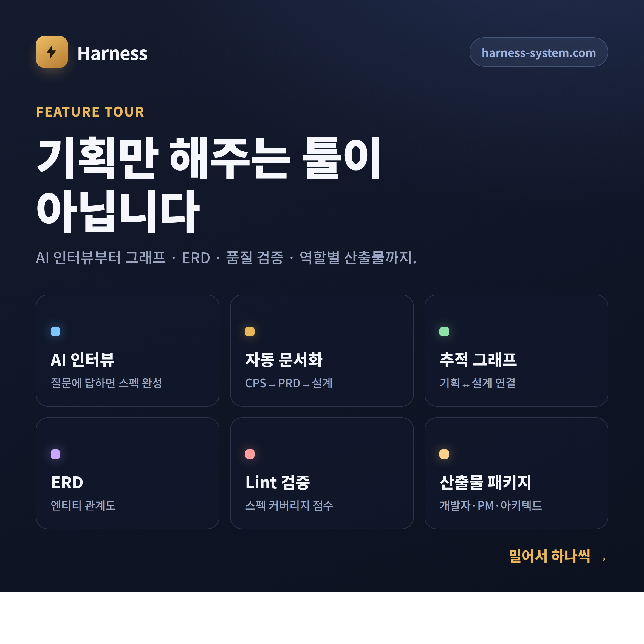Select the ERD card title
The height and width of the screenshot is (644, 644).
tap(67, 482)
